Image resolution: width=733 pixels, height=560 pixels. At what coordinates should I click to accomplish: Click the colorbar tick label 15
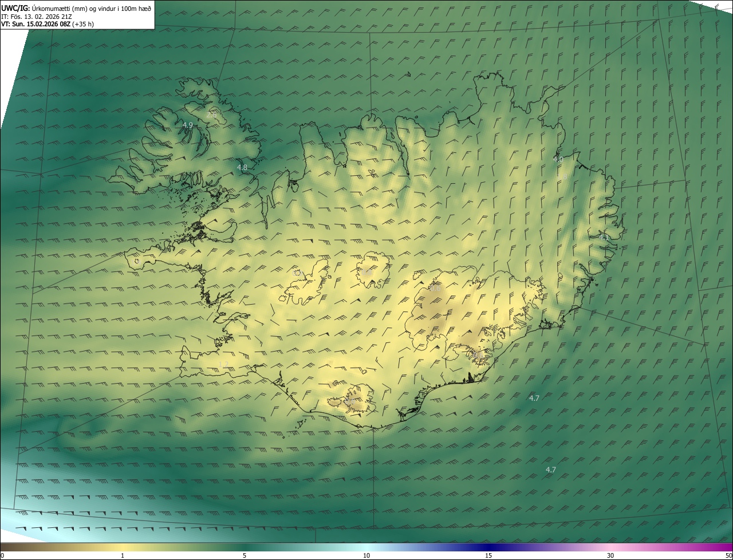[488, 555]
